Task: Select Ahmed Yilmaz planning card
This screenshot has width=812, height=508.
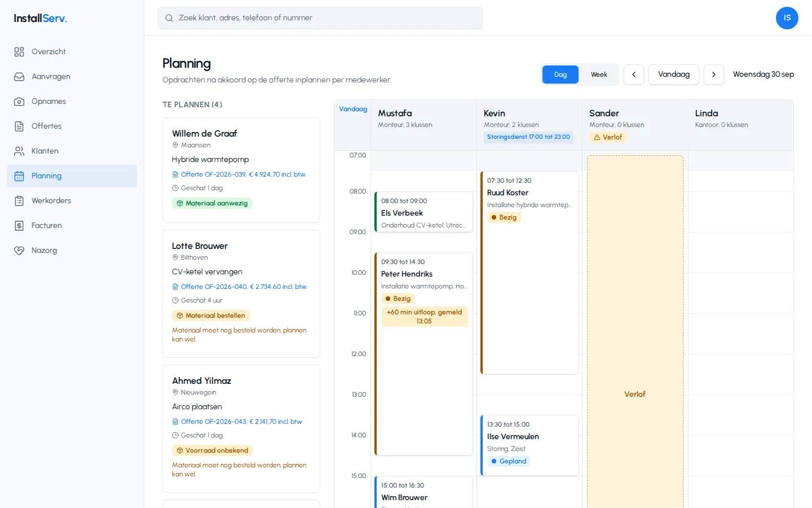Action: click(x=241, y=428)
